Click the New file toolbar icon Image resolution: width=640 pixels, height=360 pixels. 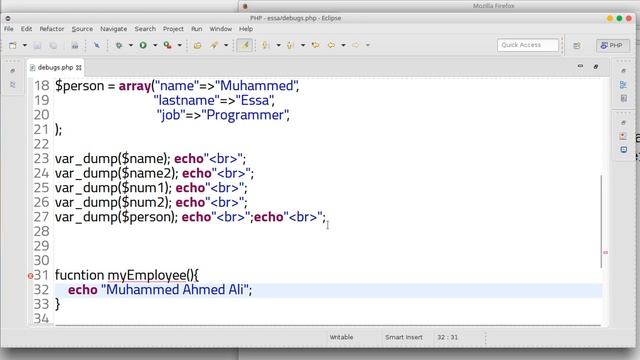click(x=13, y=45)
